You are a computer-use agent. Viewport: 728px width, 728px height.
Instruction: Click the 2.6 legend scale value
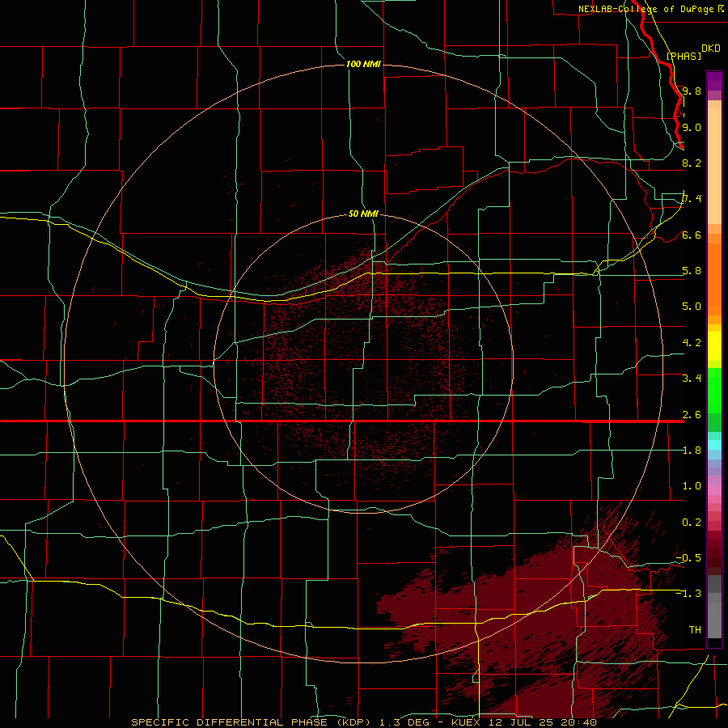(x=692, y=415)
